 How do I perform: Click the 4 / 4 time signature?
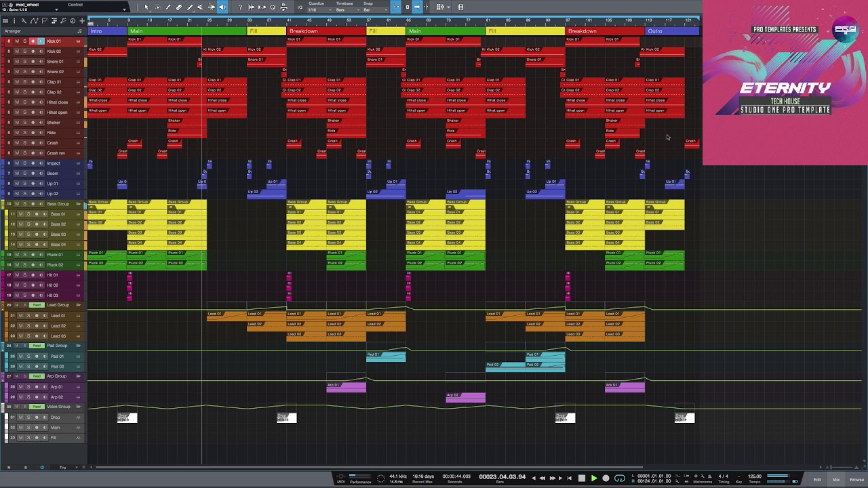tap(724, 476)
